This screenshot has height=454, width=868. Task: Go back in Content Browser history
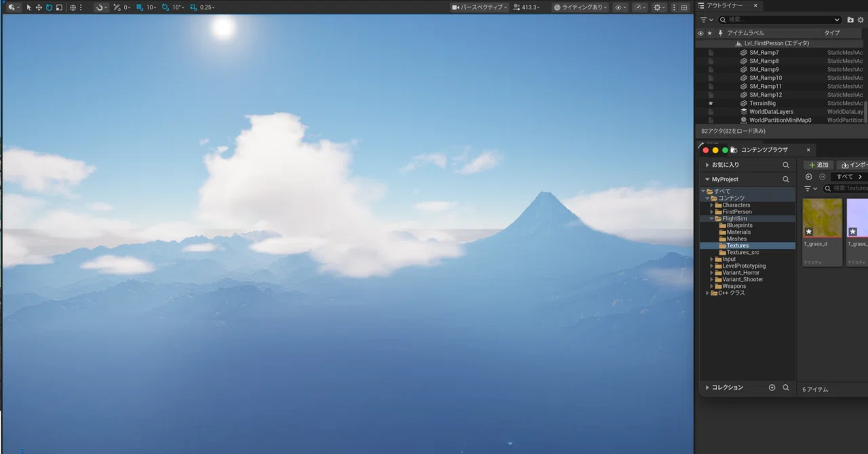coord(808,177)
